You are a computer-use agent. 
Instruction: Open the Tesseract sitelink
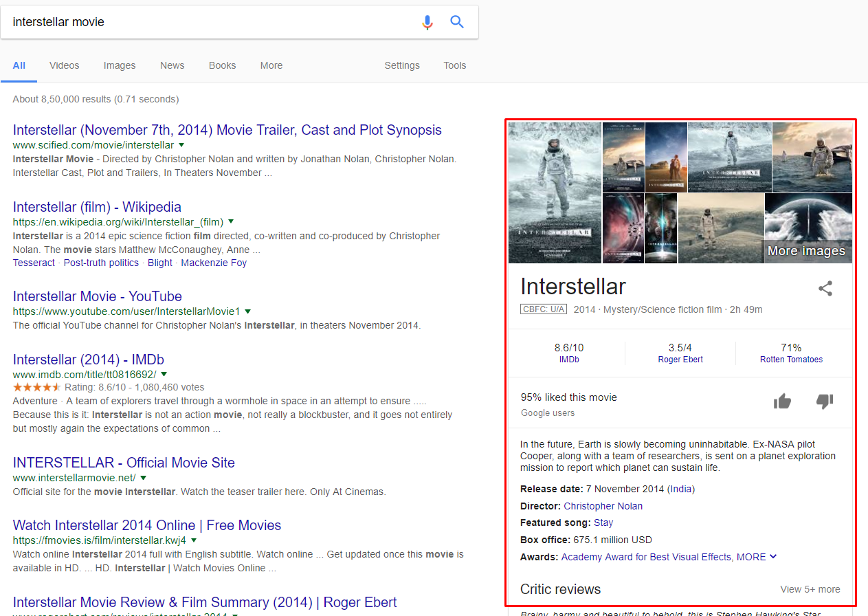pyautogui.click(x=34, y=263)
